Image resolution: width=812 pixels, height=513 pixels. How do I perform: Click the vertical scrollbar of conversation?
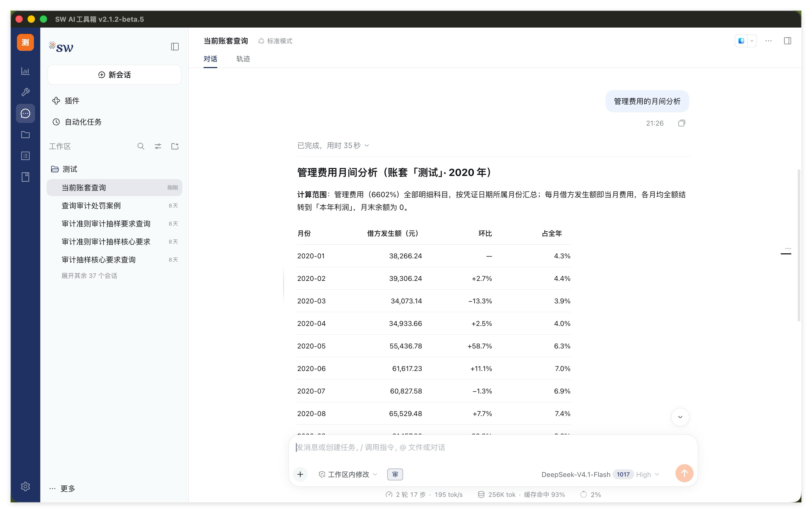(x=798, y=245)
